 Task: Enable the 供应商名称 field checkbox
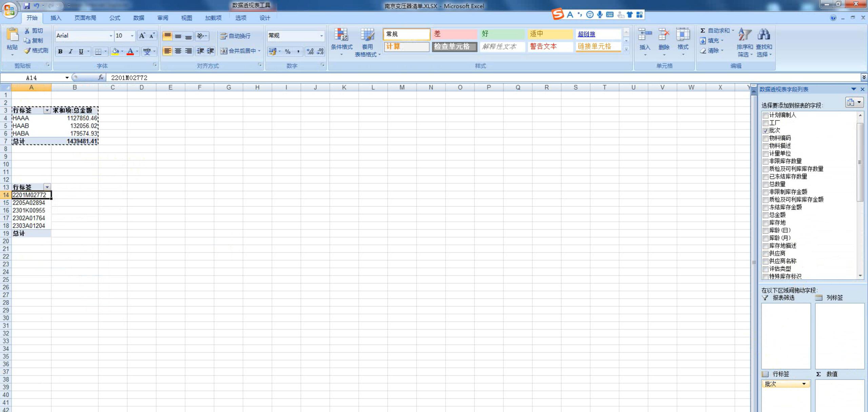tap(765, 261)
